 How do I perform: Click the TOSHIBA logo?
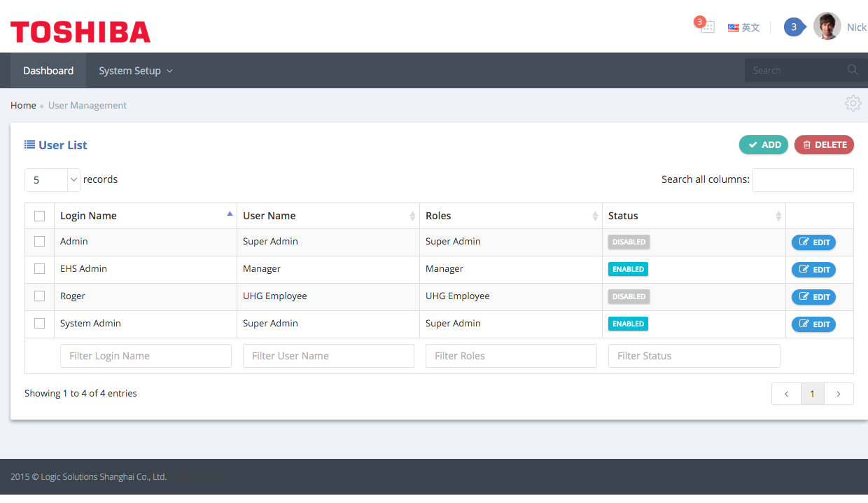tap(80, 32)
